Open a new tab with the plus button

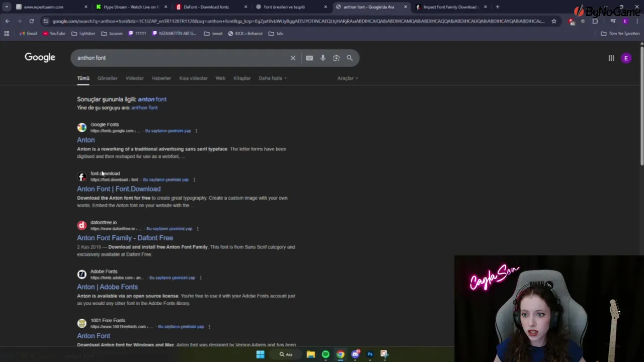[498, 7]
